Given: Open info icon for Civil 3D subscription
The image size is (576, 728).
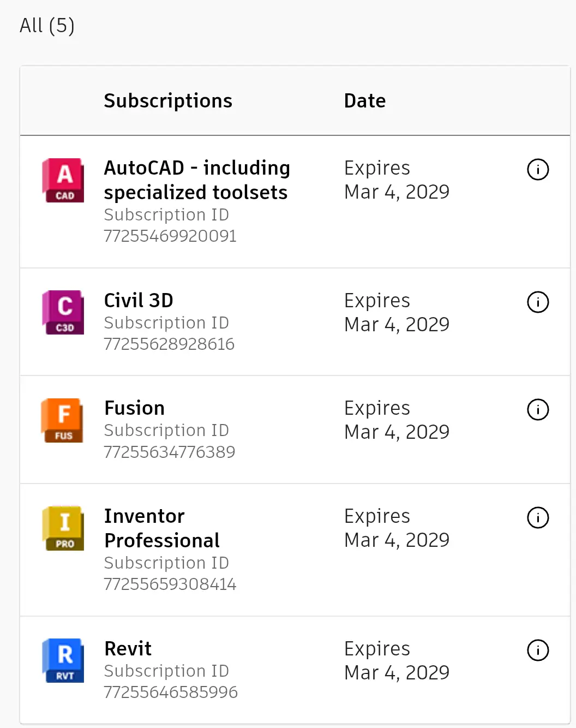Looking at the screenshot, I should coord(538,302).
